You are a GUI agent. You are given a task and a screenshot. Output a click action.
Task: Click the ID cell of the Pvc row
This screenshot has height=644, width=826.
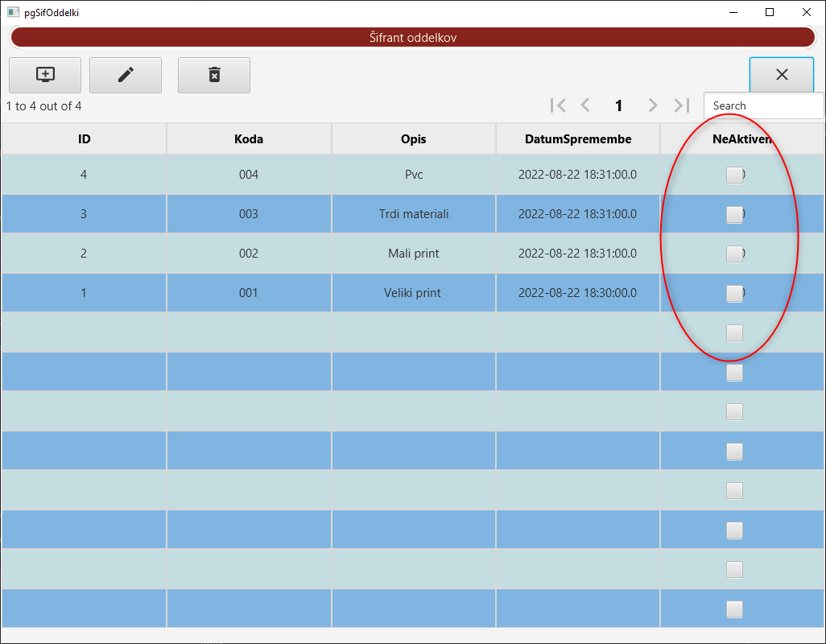[x=84, y=175]
